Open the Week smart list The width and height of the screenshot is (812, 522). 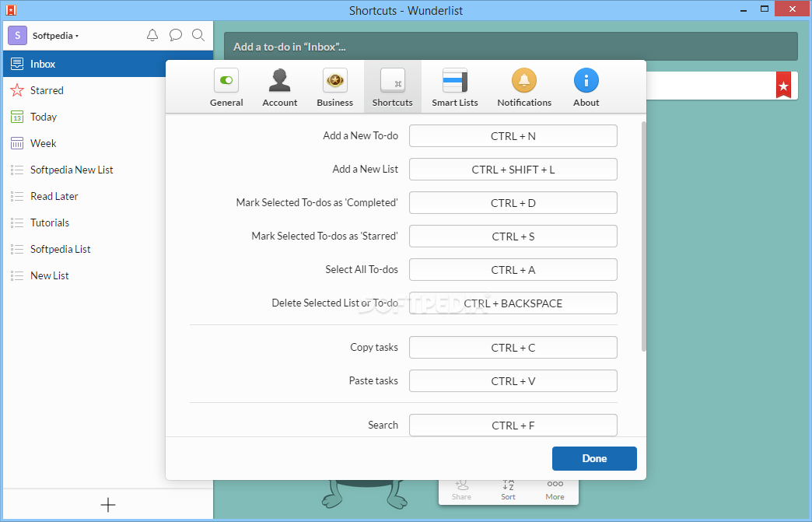coord(85,143)
